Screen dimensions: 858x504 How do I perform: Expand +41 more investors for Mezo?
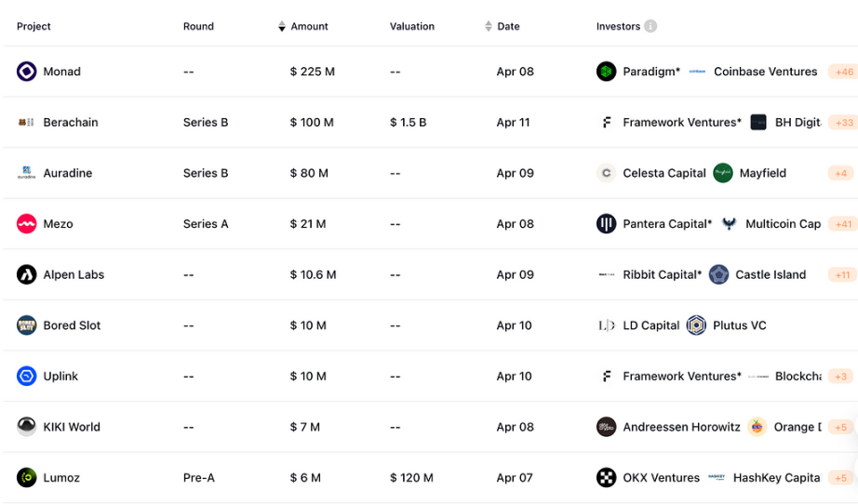843,224
